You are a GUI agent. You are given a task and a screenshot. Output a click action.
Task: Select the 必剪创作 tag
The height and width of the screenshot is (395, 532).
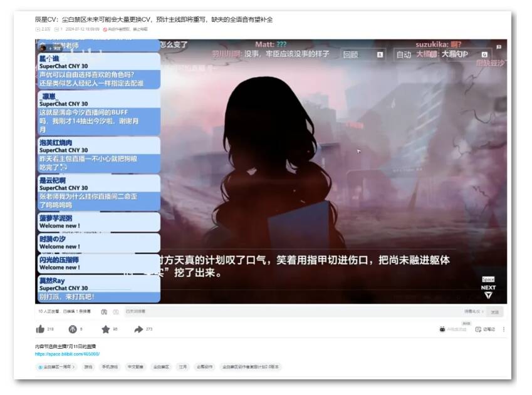pos(204,367)
